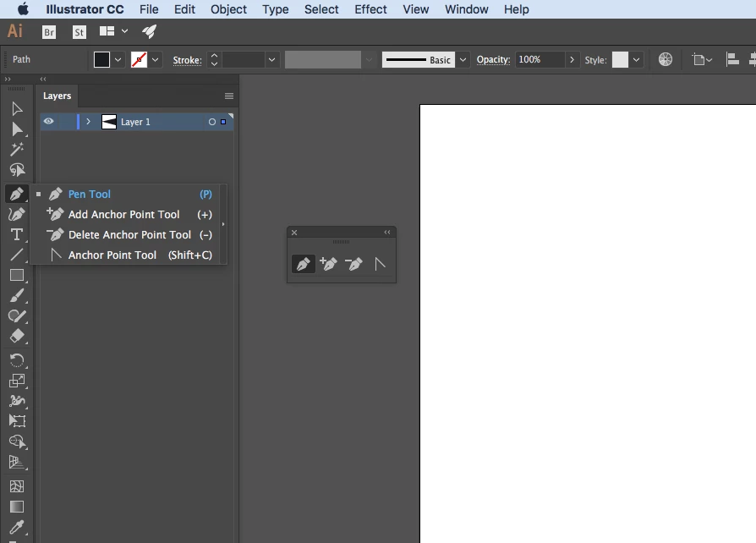This screenshot has width=756, height=543.
Task: Click Pen icon in floating tool panel
Action: pyautogui.click(x=304, y=264)
